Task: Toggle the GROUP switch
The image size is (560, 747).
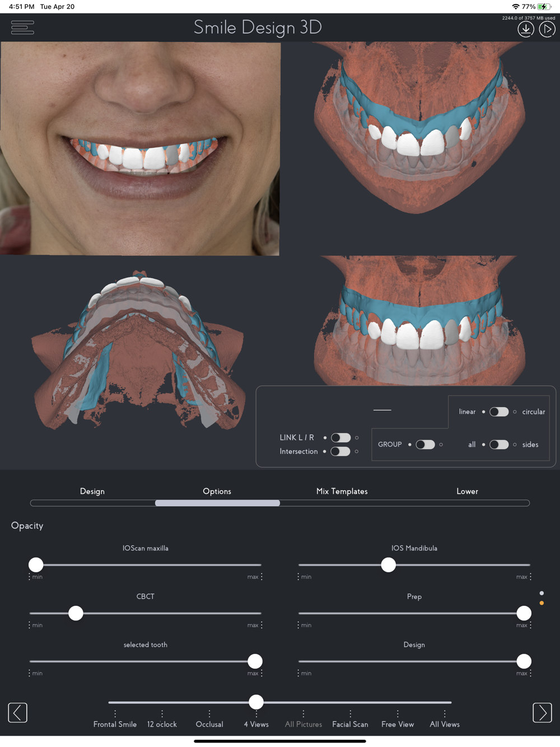Action: (x=425, y=445)
